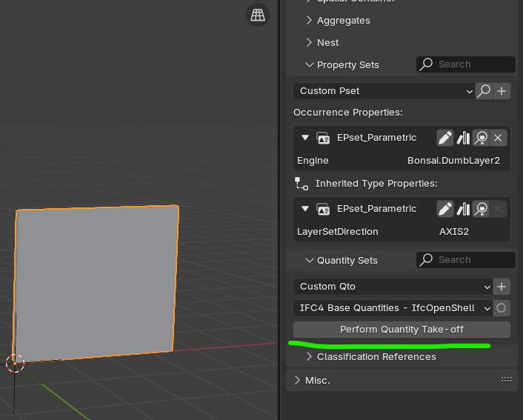Click pset icon beside occurrence EPset_Parametric
The width and height of the screenshot is (523, 420).
323,138
